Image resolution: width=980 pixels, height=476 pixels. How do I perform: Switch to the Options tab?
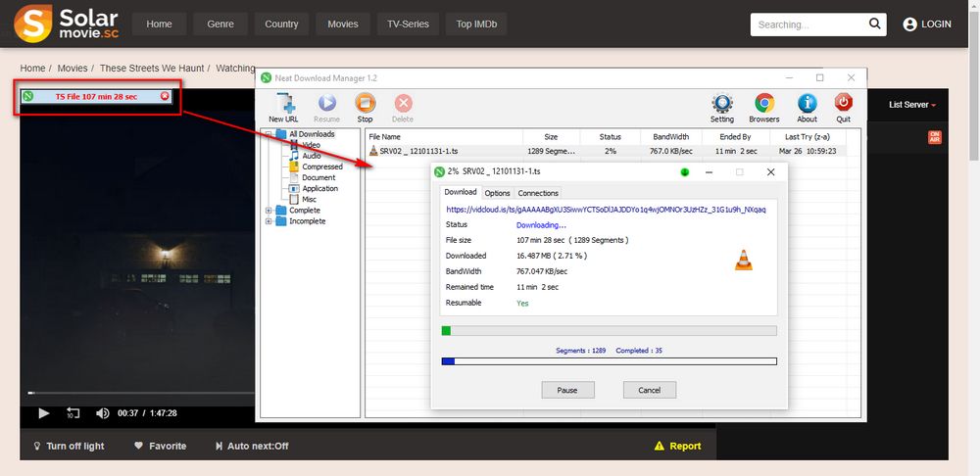click(x=498, y=193)
